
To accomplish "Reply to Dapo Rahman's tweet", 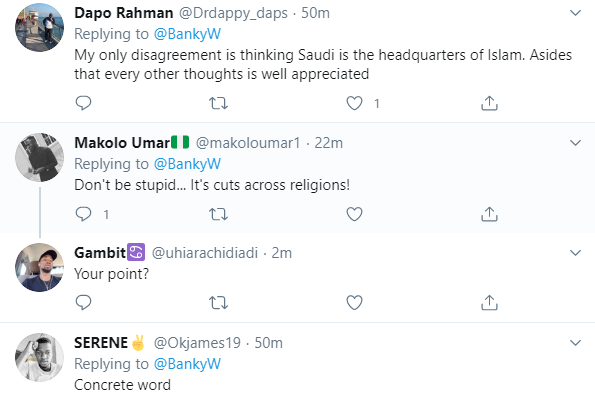I will click(x=83, y=103).
